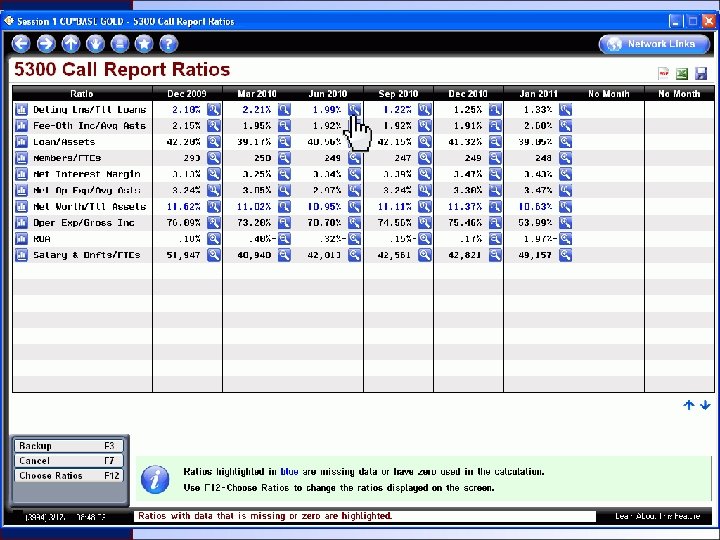Click the blue information icon

click(155, 479)
